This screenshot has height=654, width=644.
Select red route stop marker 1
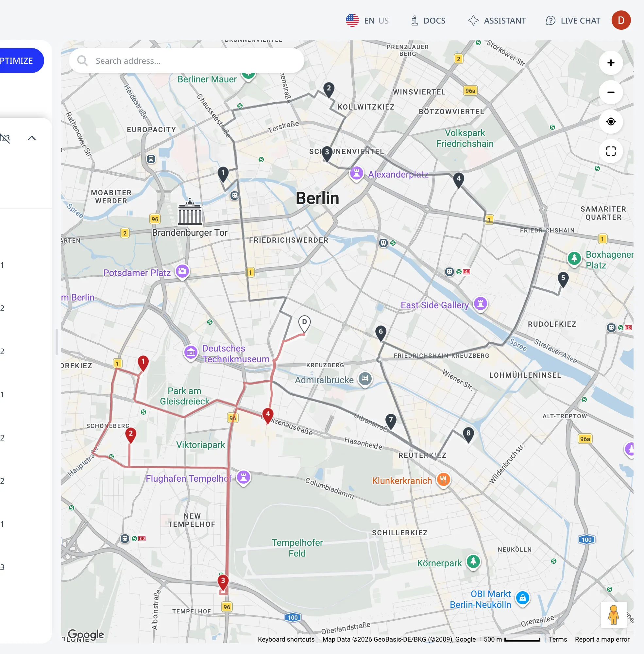[x=143, y=363]
